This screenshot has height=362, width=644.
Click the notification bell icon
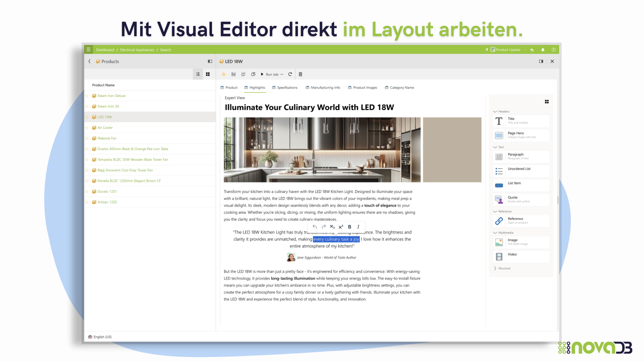coord(543,50)
